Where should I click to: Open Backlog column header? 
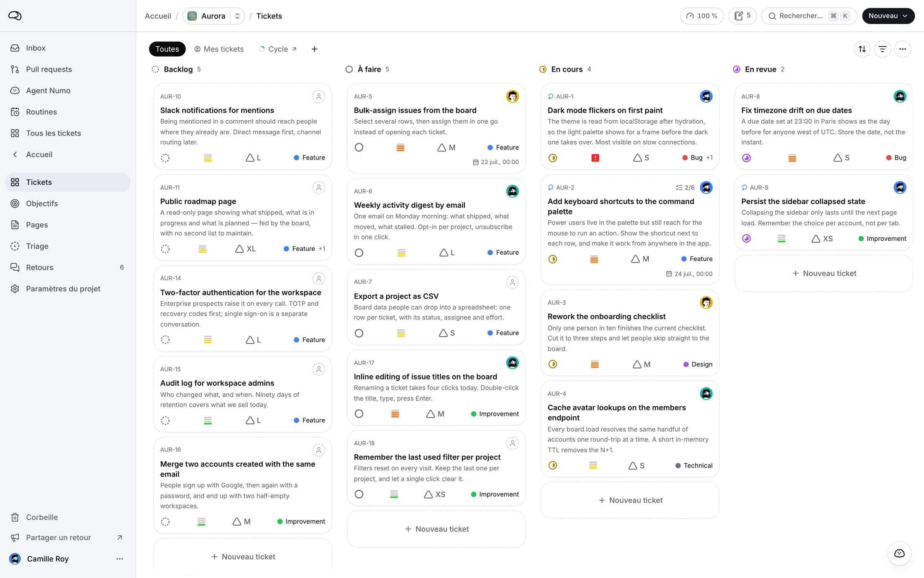click(x=176, y=69)
